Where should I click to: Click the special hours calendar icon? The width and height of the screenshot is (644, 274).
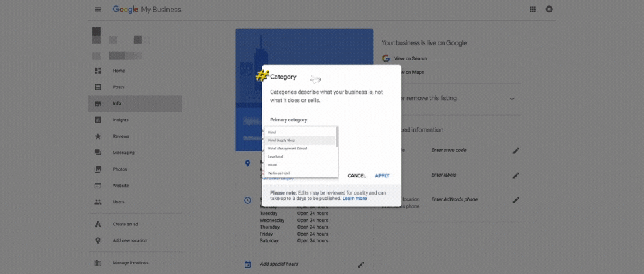tap(247, 264)
